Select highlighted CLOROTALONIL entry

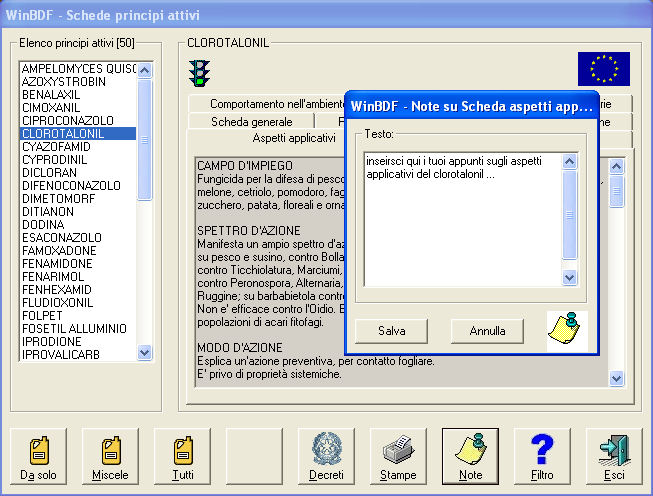[78, 133]
